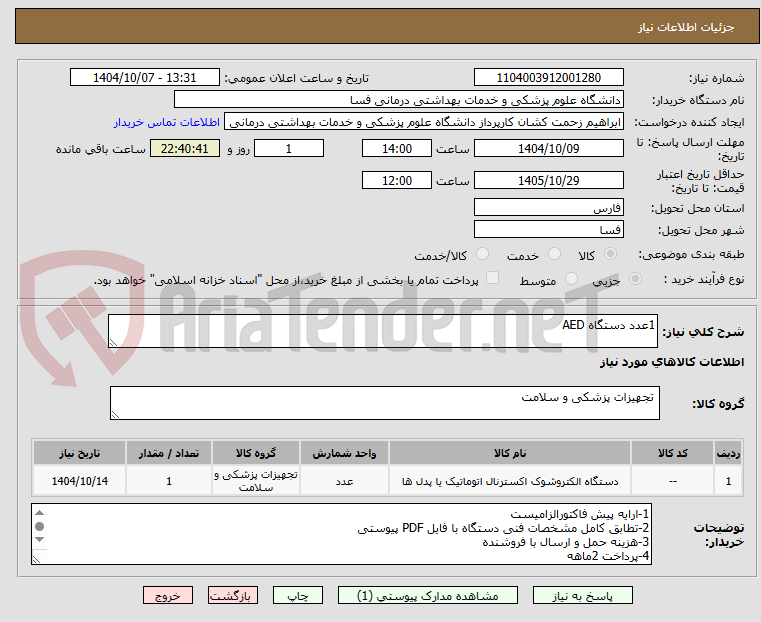
Task: Click the ایجاد کننده درخواست field
Action: coord(424,122)
